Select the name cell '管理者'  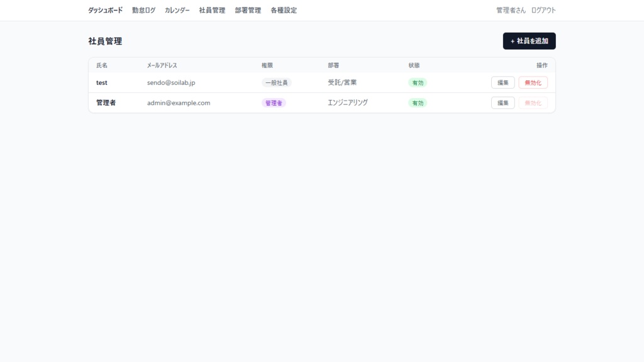[x=106, y=102]
